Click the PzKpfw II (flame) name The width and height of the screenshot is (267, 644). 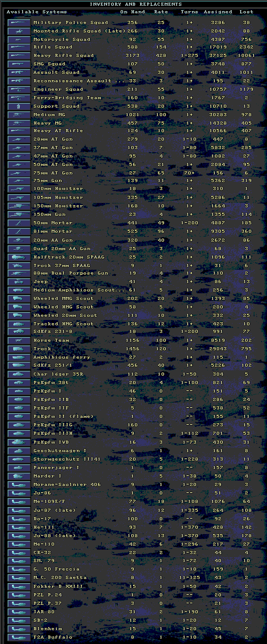point(64,417)
